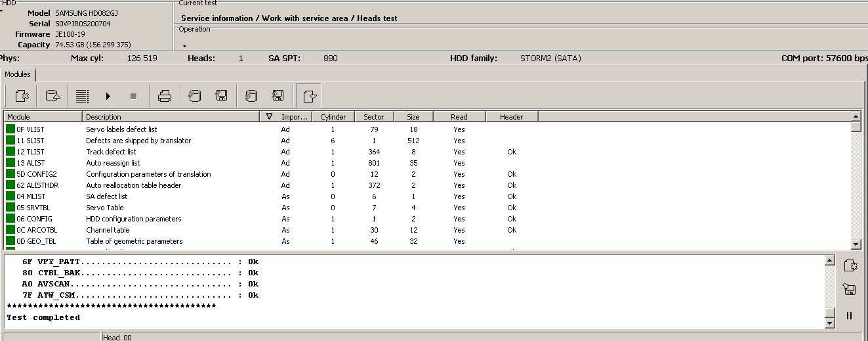
Task: Select the 0D GEO_TBL module row
Action: point(427,241)
